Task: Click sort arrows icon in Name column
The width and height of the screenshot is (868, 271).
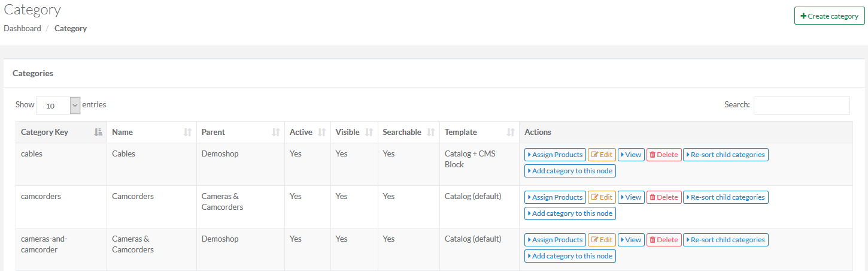Action: [188, 133]
